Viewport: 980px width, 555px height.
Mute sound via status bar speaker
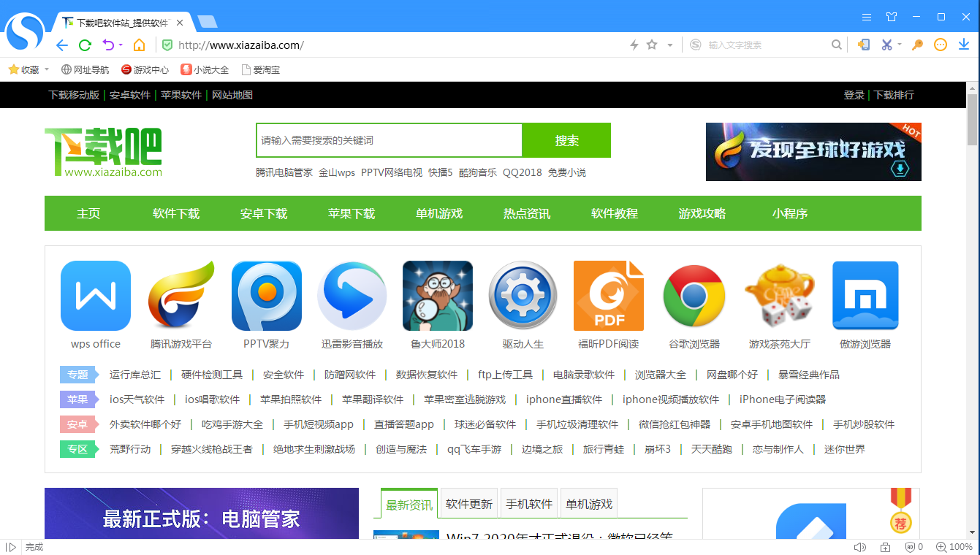click(x=860, y=546)
